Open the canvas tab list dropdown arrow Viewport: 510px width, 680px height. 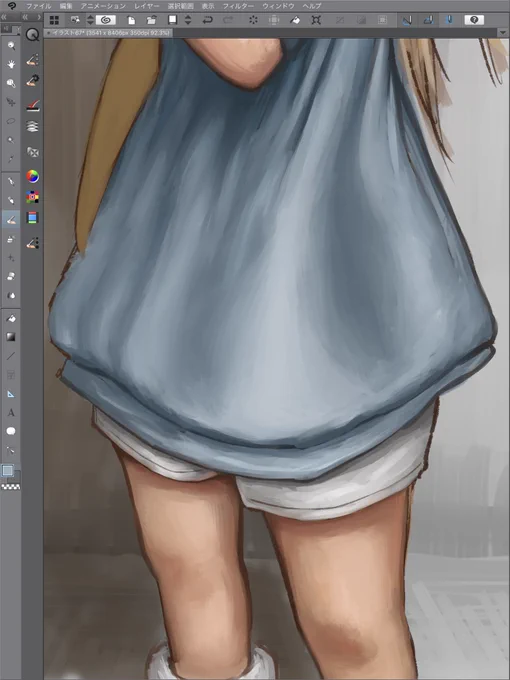[503, 33]
